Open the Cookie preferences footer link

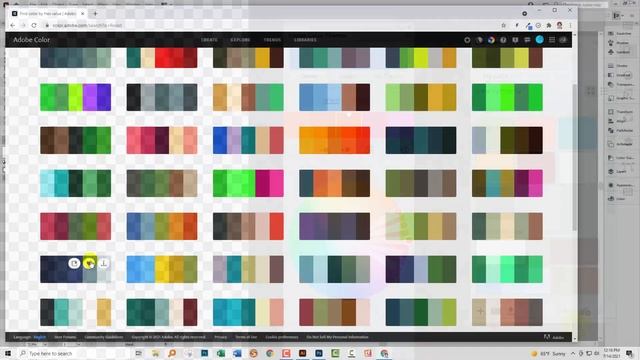282,337
